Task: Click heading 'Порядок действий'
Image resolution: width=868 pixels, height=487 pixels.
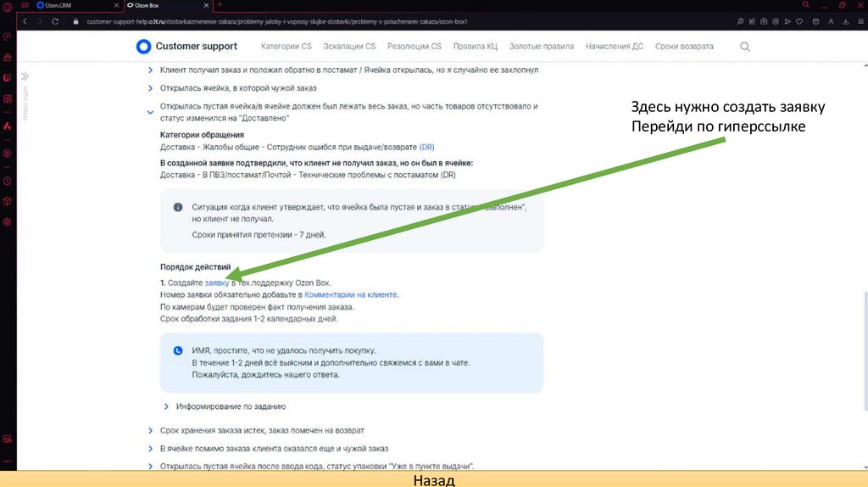Action: pos(196,267)
